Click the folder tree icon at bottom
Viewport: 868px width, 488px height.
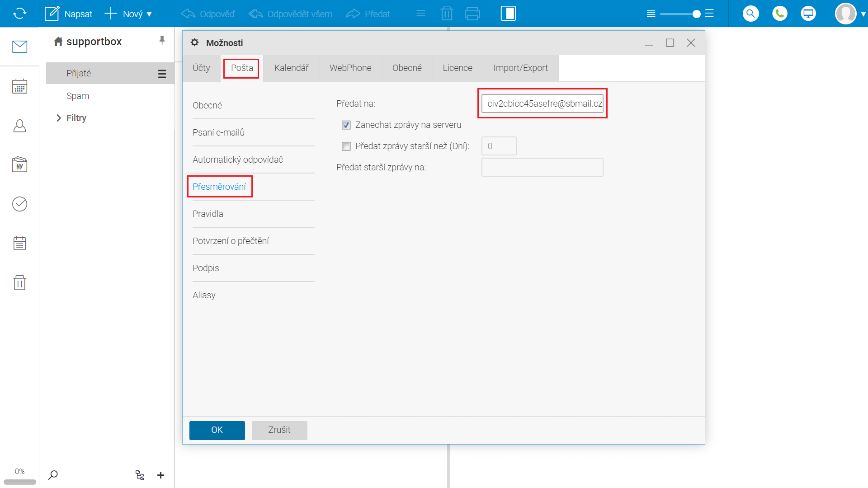tap(140, 475)
